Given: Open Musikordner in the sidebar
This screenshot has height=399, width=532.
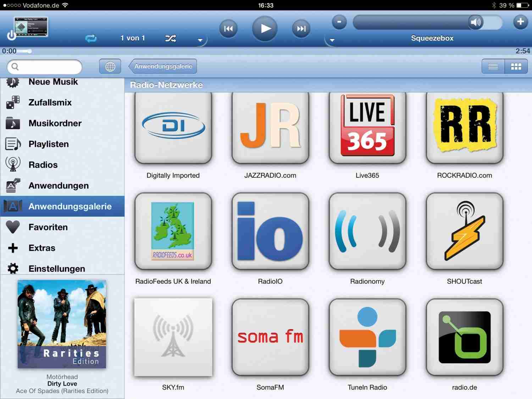Looking at the screenshot, I should coord(62,123).
